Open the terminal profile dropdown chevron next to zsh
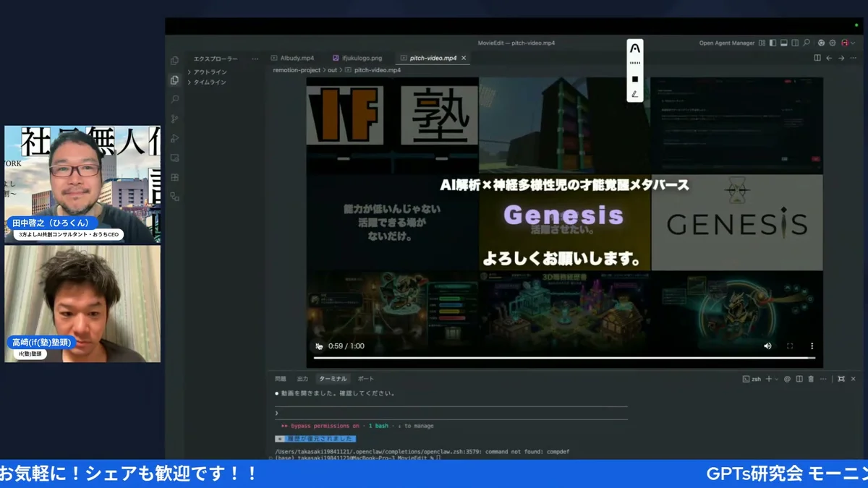 (x=776, y=379)
